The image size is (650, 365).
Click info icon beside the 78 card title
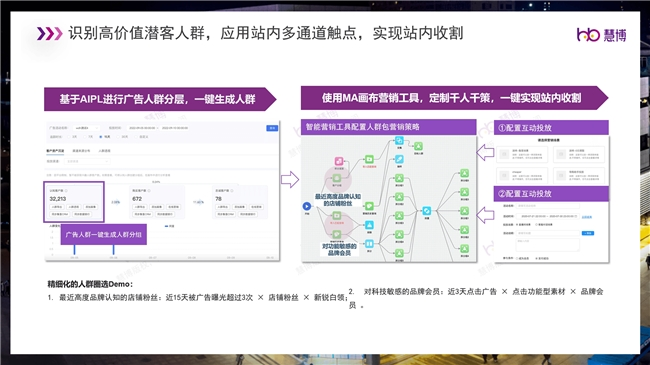click(232, 190)
